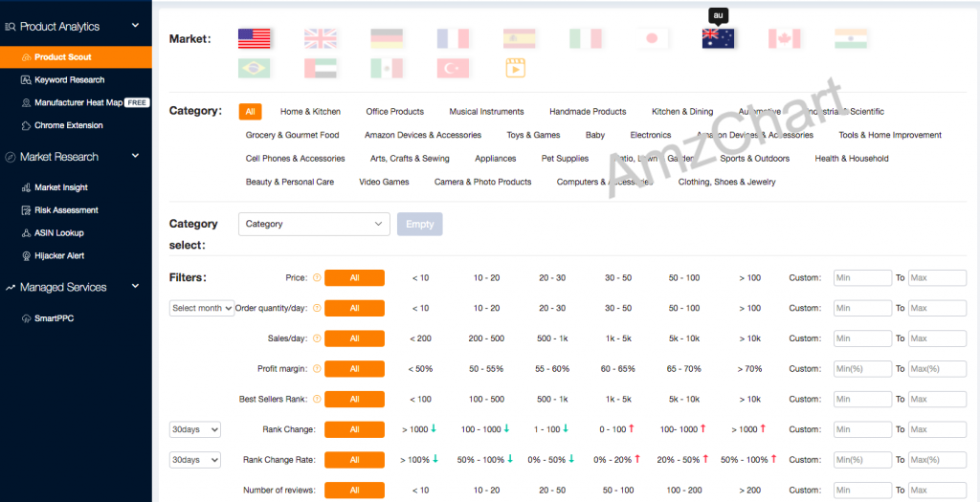The height and width of the screenshot is (502, 980).
Task: Select Video Games category
Action: (x=384, y=182)
